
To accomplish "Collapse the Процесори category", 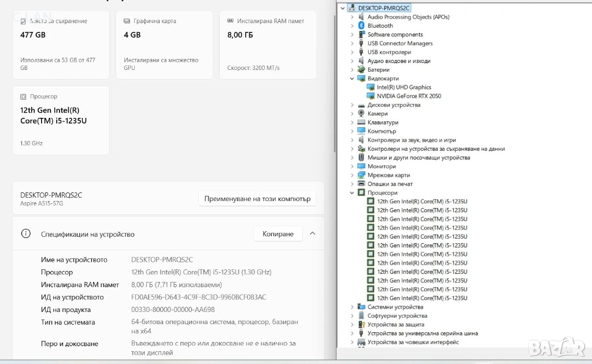I will pyautogui.click(x=352, y=193).
